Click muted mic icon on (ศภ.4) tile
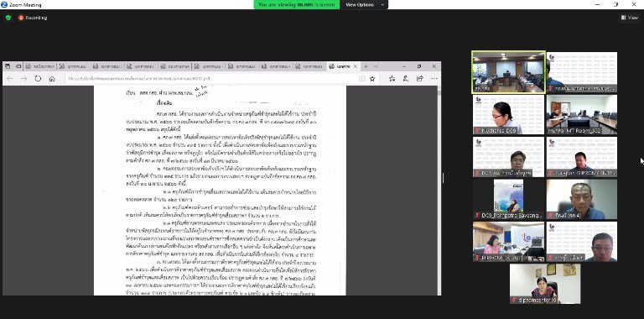The image size is (644, 319). [551, 216]
